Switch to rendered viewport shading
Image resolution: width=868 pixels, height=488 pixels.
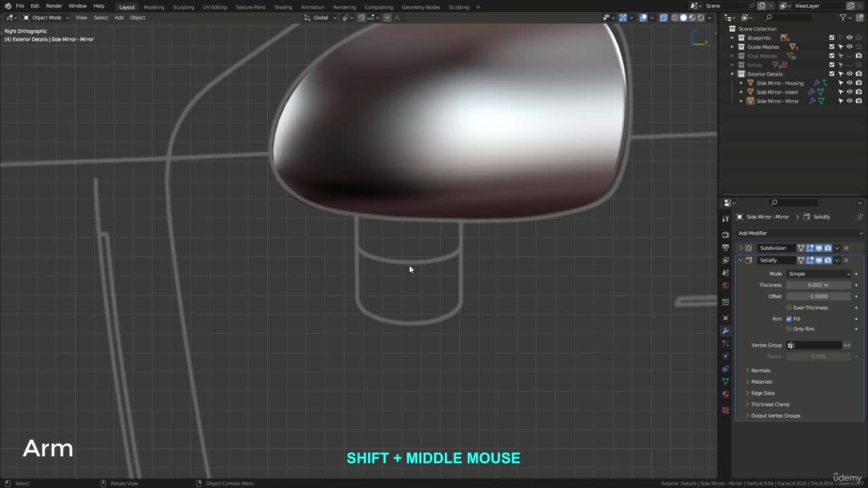click(701, 18)
